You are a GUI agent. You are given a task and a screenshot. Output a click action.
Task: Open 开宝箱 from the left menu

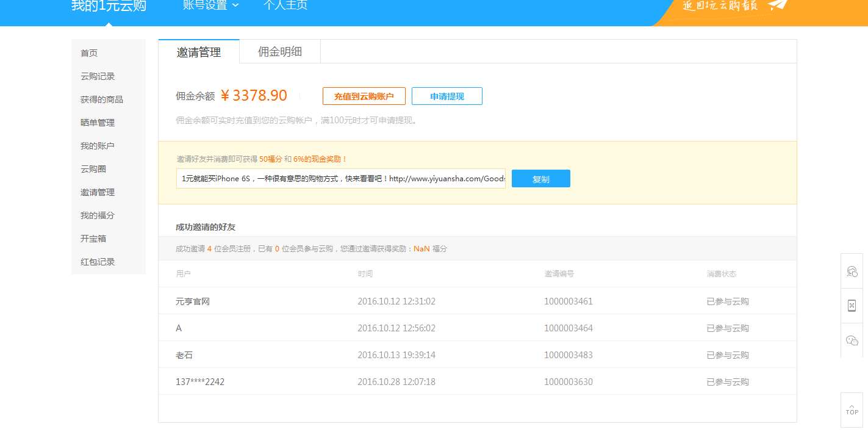93,239
